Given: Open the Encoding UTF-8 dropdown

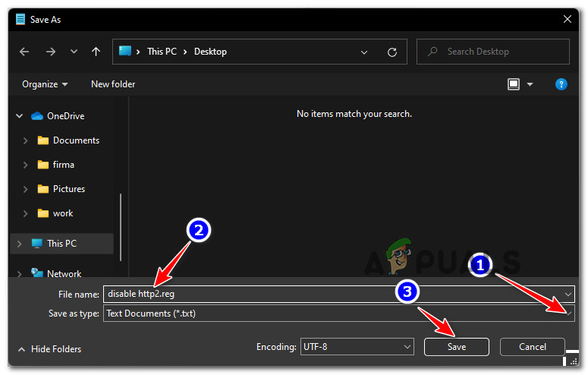Looking at the screenshot, I should (357, 346).
